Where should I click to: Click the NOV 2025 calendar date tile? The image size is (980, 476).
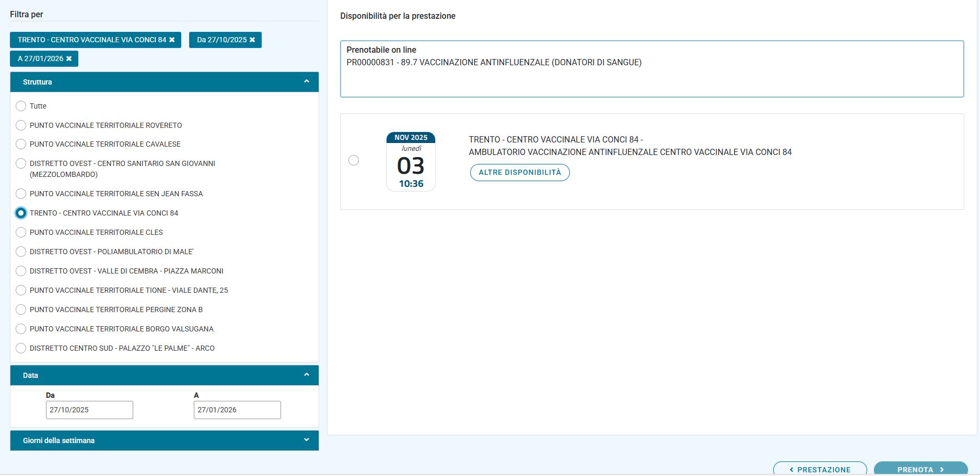click(411, 162)
